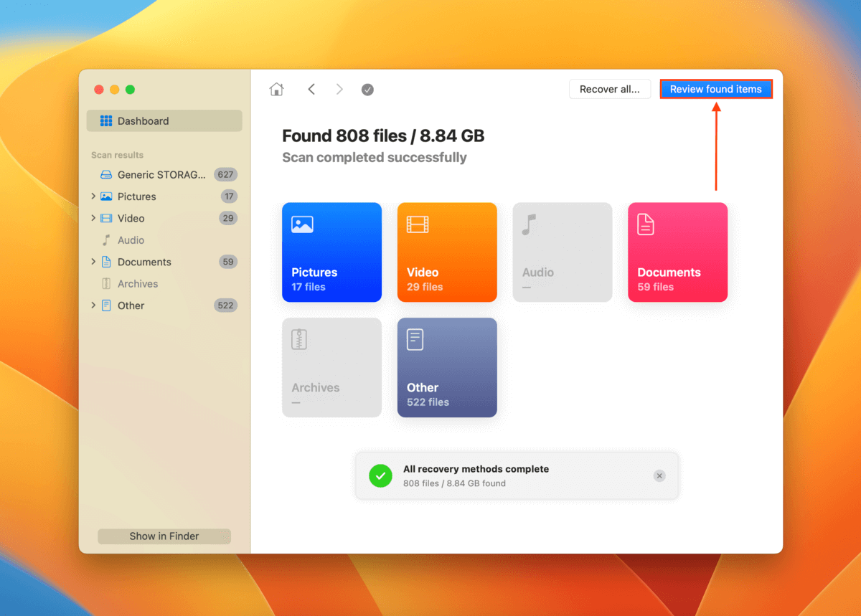Click 'Found 808 files / 8.84 GB' heading
The image size is (861, 616).
383,136
